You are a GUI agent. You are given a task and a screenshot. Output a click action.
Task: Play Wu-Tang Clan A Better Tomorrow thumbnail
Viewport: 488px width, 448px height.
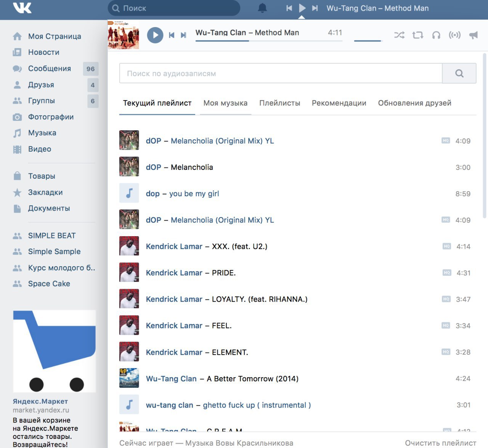[x=129, y=378]
